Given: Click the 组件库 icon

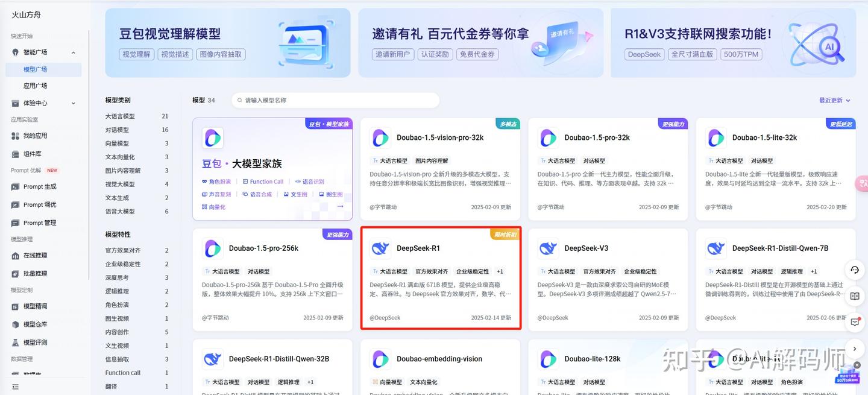Looking at the screenshot, I should 16,154.
